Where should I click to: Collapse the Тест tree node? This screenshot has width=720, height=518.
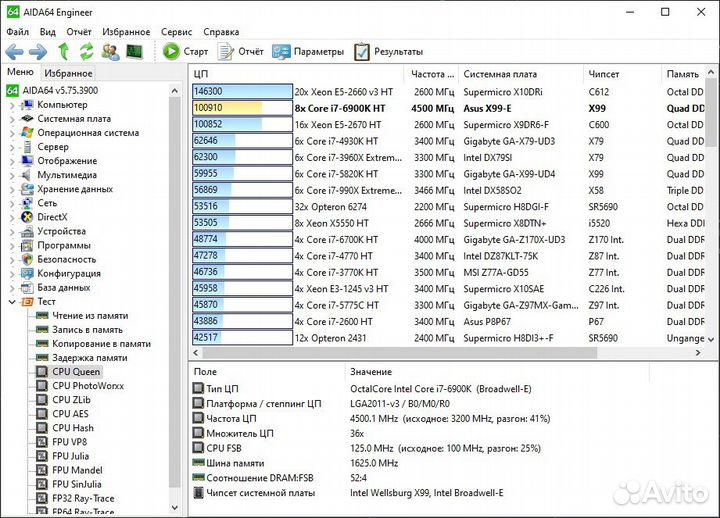click(x=12, y=302)
